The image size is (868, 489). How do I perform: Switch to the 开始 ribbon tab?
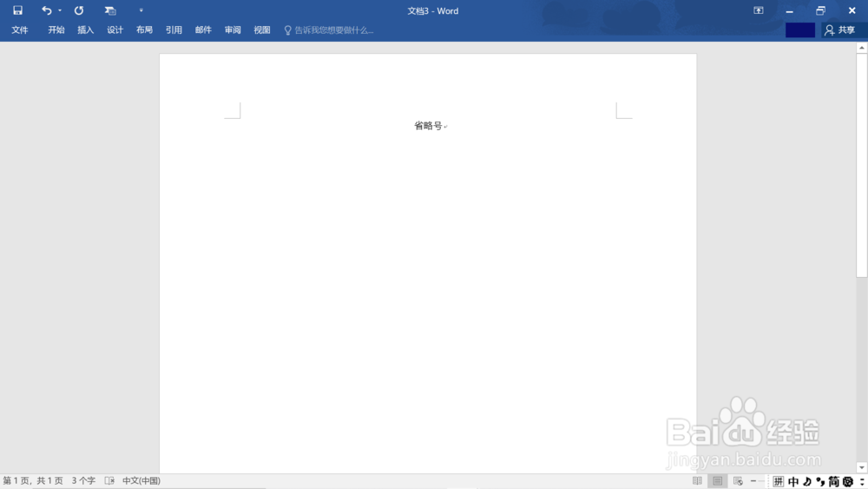(56, 30)
